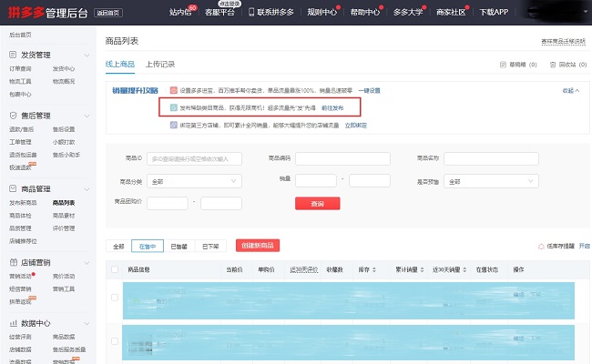Sort the table by 近30天销量 arrows
Viewport: 592px width, 364px height.
click(x=464, y=269)
